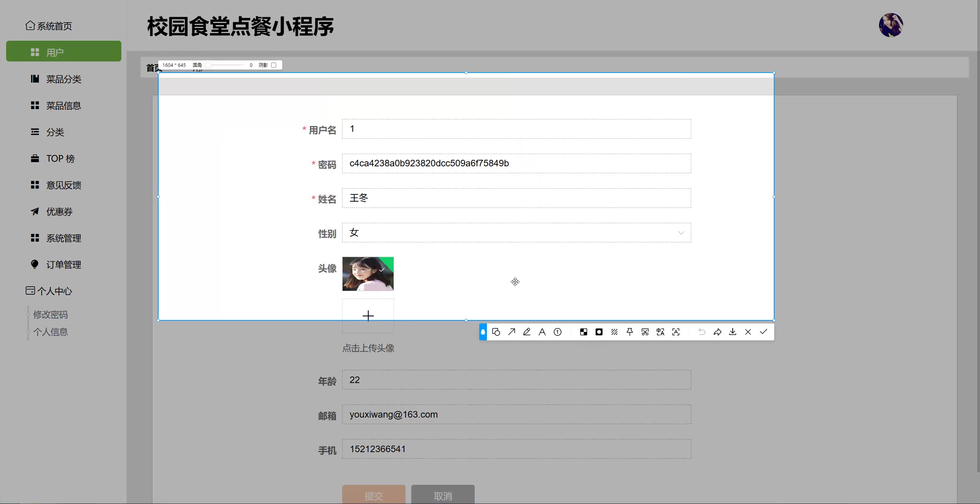The width and height of the screenshot is (980, 504).
Task: Cancel the screenshot with X icon
Action: coord(748,332)
